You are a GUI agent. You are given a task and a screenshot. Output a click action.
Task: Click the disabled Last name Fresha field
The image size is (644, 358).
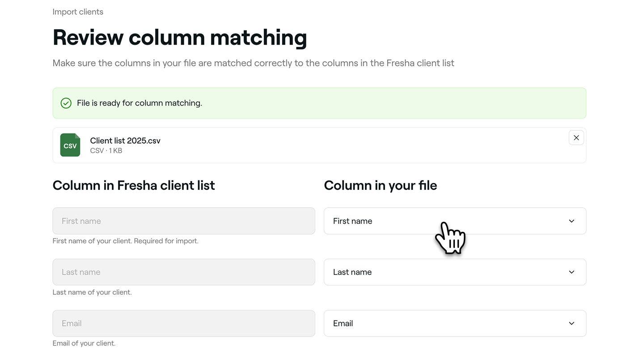184,272
